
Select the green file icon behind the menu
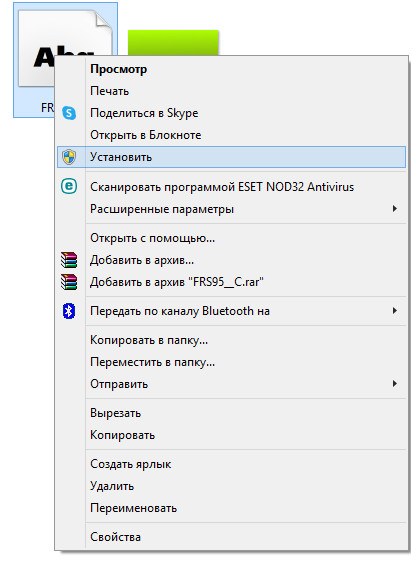click(x=173, y=42)
